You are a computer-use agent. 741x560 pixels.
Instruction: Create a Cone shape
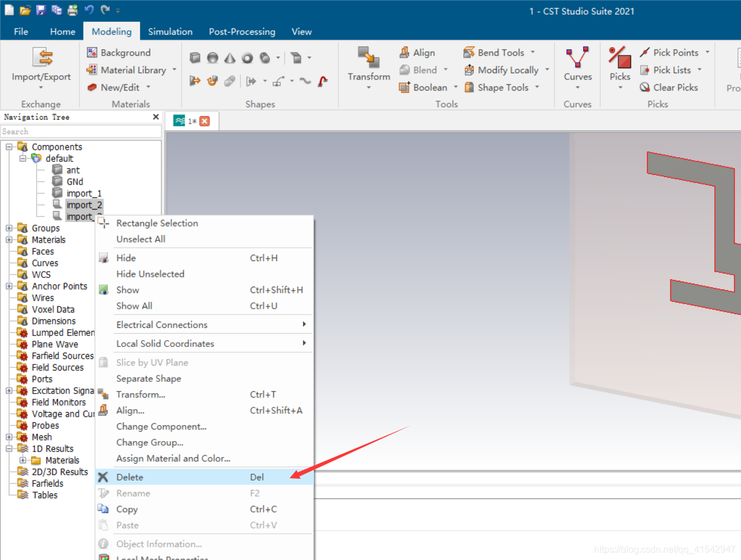coord(230,57)
